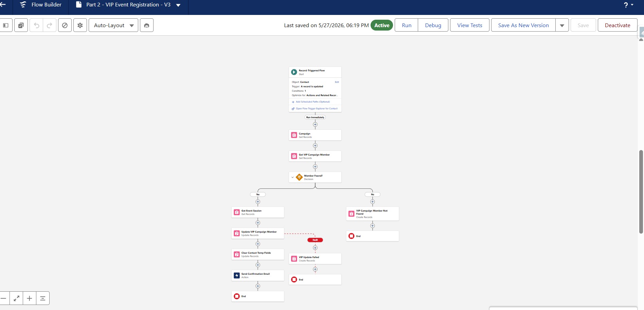644x310 pixels.
Task: Open the Auto-Layout mode dropdown
Action: pyautogui.click(x=113, y=25)
